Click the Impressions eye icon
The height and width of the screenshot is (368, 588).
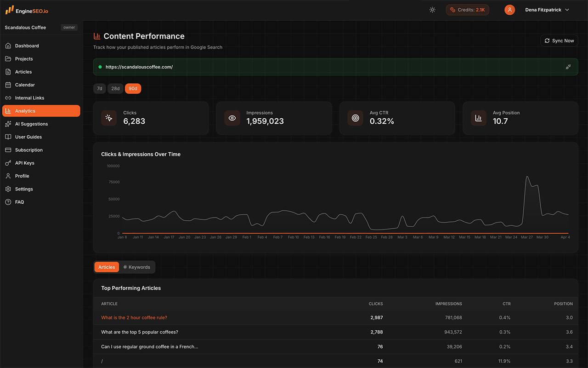[x=232, y=118]
